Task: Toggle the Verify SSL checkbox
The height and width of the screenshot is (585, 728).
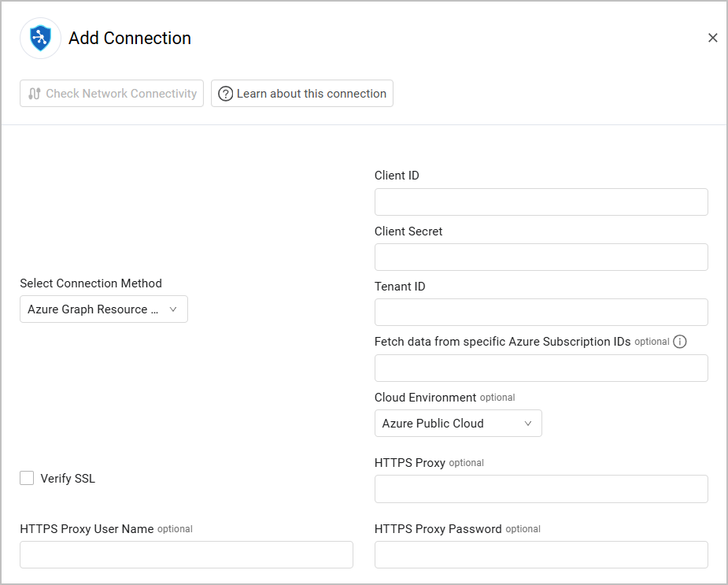Action: [27, 478]
